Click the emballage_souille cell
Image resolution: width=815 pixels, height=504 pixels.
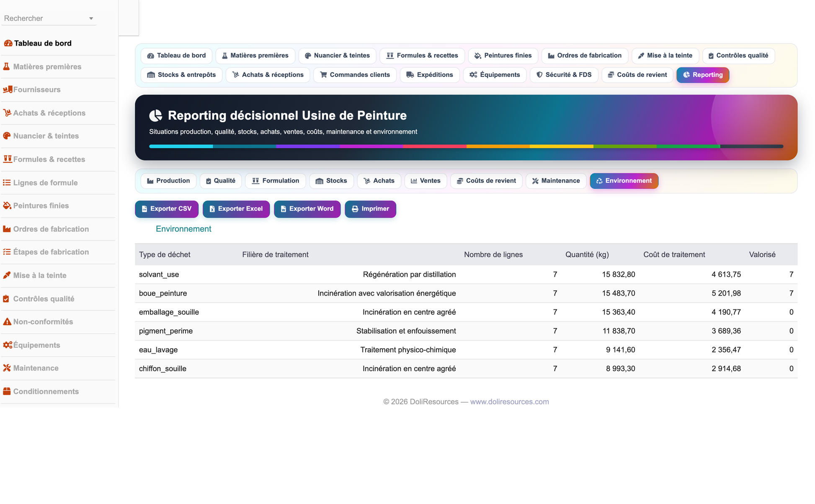click(x=169, y=312)
